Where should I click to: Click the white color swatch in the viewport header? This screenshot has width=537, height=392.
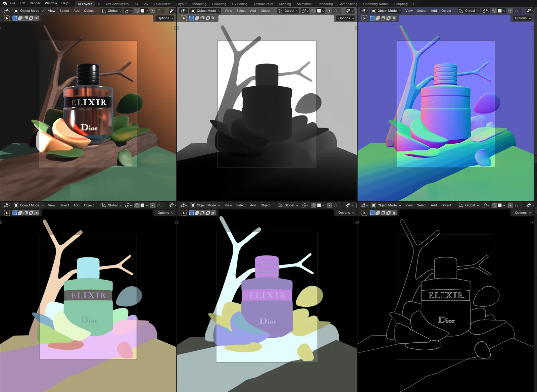[x=142, y=11]
